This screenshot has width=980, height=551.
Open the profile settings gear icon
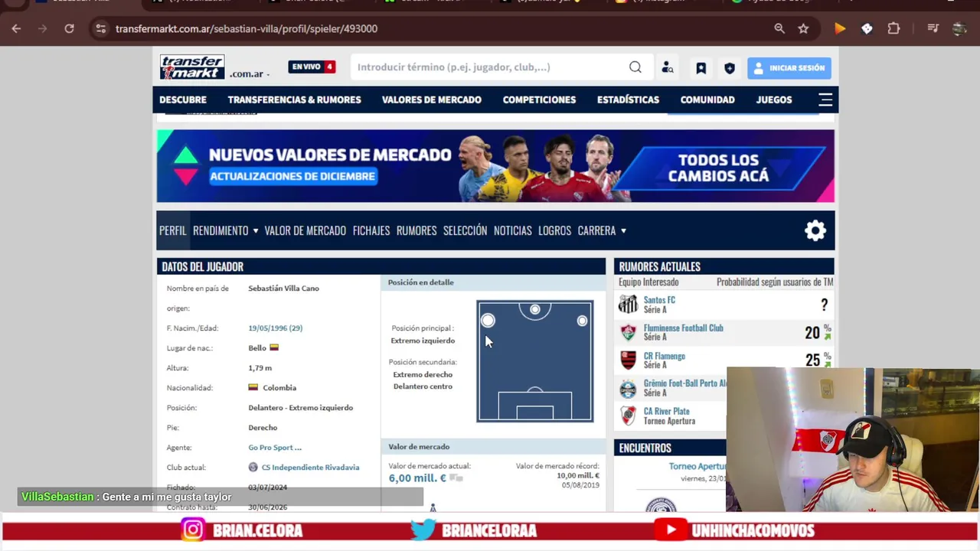[x=815, y=230]
